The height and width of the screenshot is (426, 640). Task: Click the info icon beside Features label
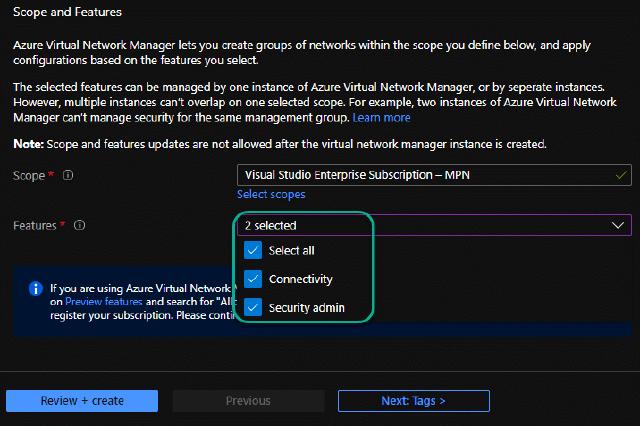click(x=80, y=226)
